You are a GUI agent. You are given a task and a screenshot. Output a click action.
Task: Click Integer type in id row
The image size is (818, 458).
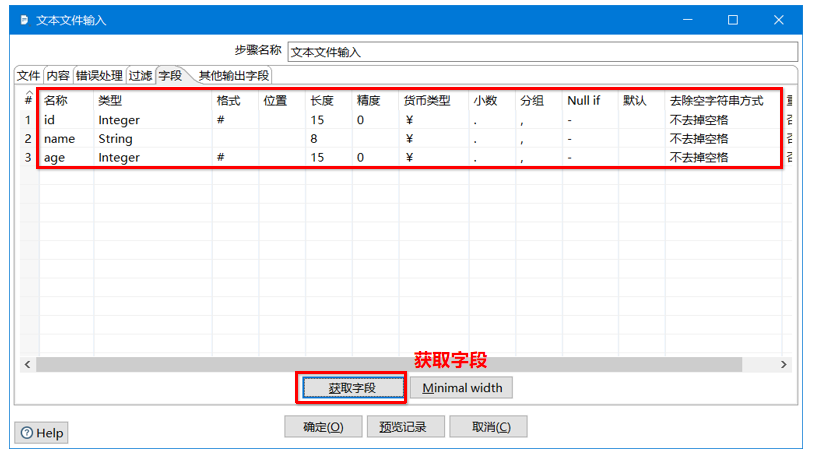pyautogui.click(x=153, y=120)
